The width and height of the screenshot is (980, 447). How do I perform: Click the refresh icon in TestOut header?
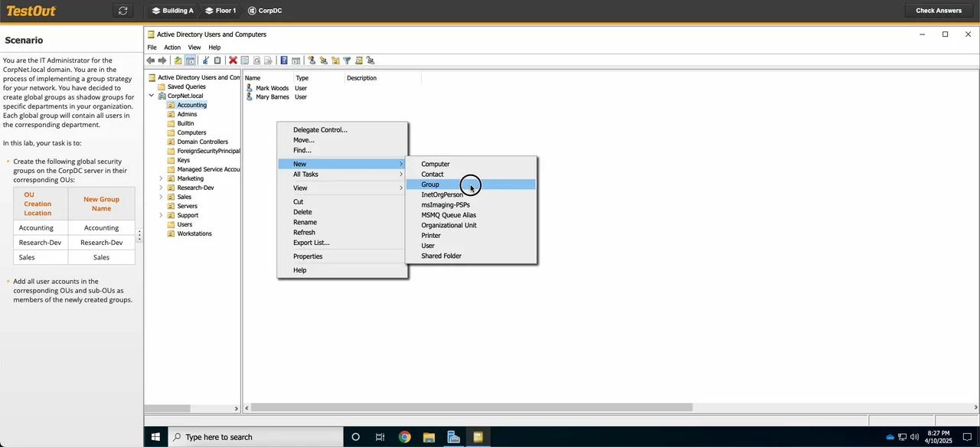[122, 11]
